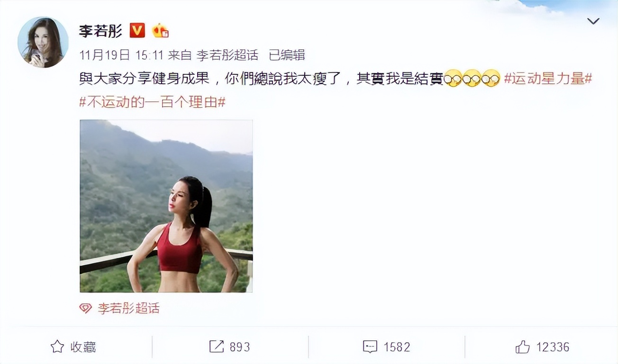Screen dimensions: 618x364
Task: Click the membership crown badge icon
Action: click(x=160, y=31)
